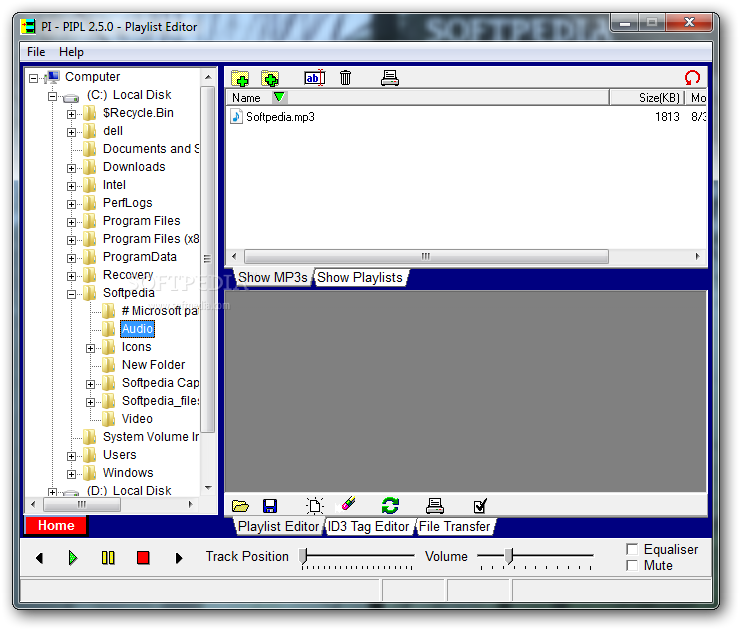Click the checkmark verify playlist icon
This screenshot has height=630, width=740.
click(x=480, y=506)
